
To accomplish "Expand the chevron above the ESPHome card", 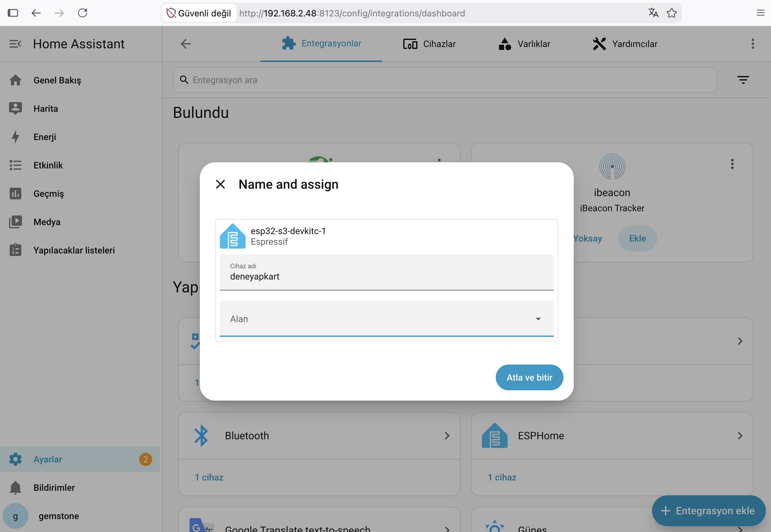I will tap(740, 341).
